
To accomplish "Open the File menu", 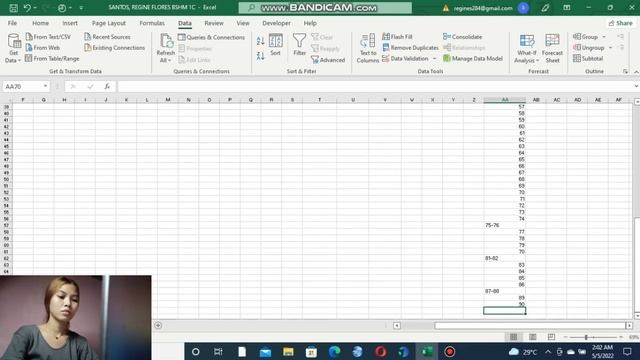I will (13, 23).
